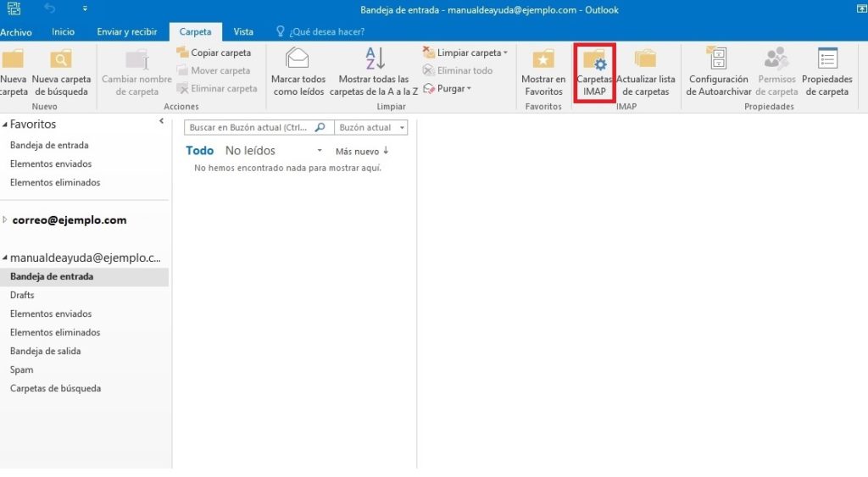Open Elementos enviados under manualdeayuda account
Image resolution: width=868 pixels, height=477 pixels.
pyautogui.click(x=51, y=313)
